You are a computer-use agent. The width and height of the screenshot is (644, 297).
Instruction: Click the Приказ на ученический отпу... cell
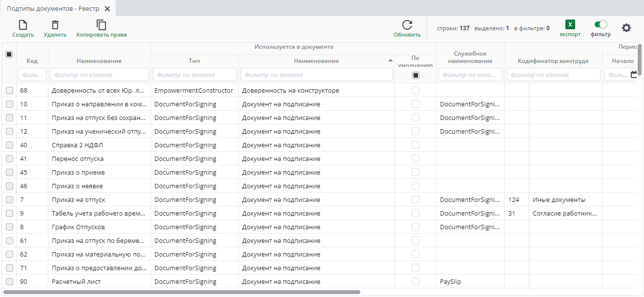click(99, 131)
